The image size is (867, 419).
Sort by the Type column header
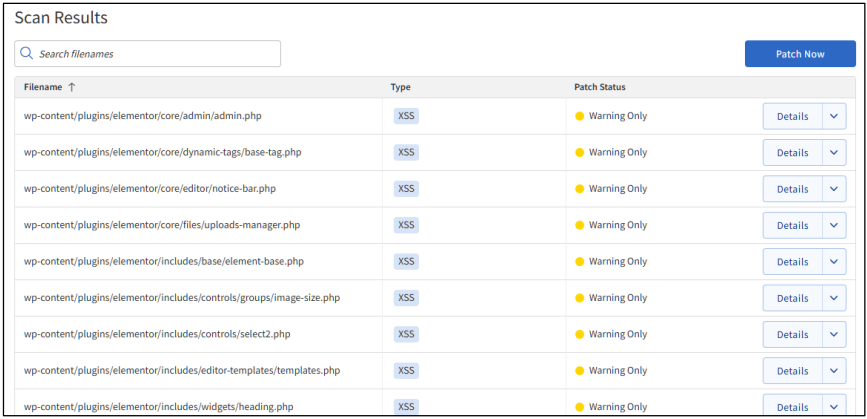400,87
